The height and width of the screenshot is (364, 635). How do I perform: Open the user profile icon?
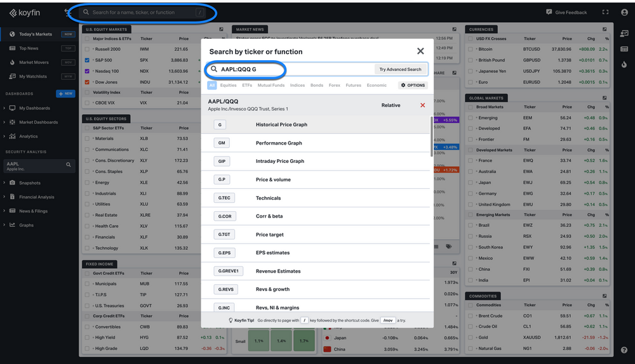624,12
